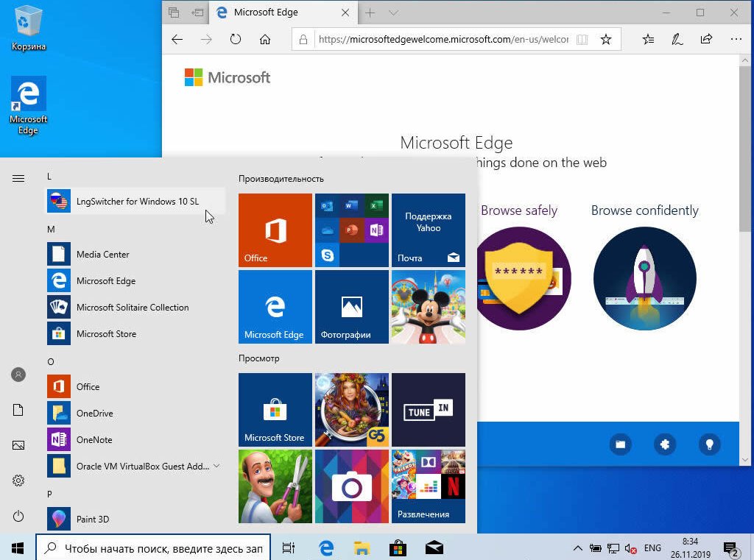Open OneDrive from the app list

pyautogui.click(x=136, y=412)
